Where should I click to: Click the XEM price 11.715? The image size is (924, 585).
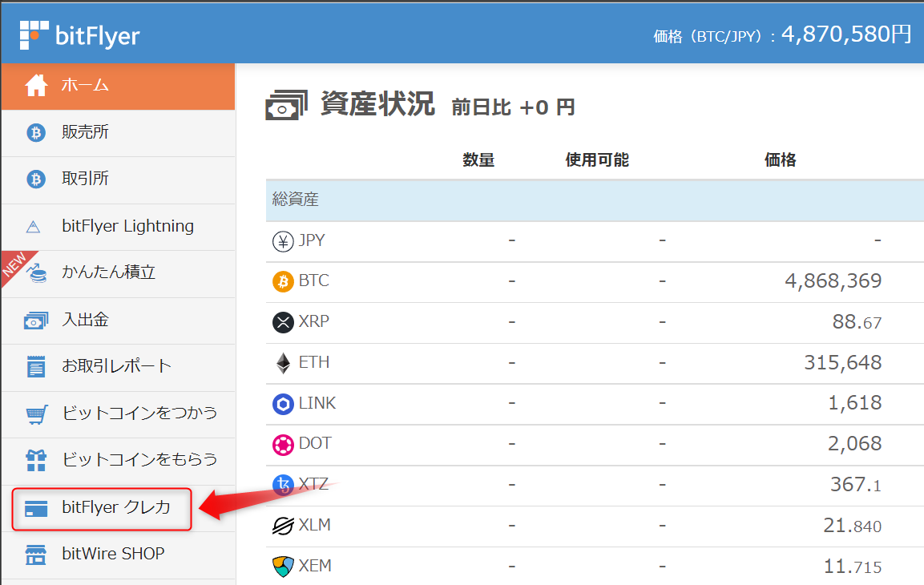(x=852, y=566)
